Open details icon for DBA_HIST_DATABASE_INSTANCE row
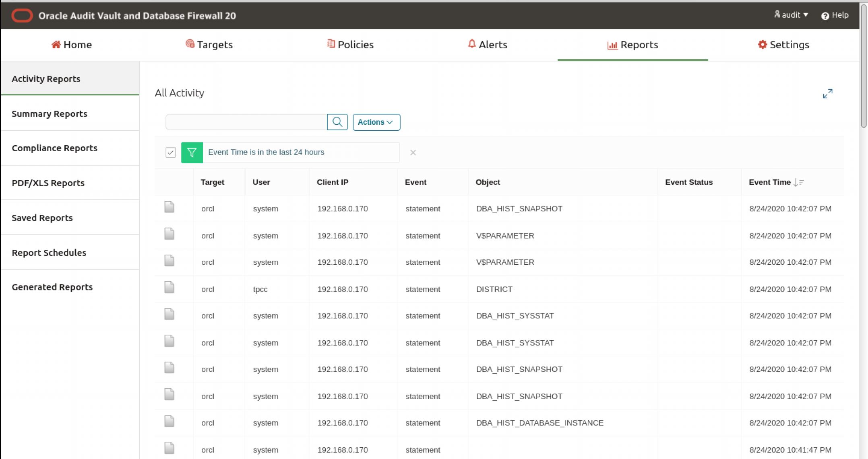 (169, 421)
